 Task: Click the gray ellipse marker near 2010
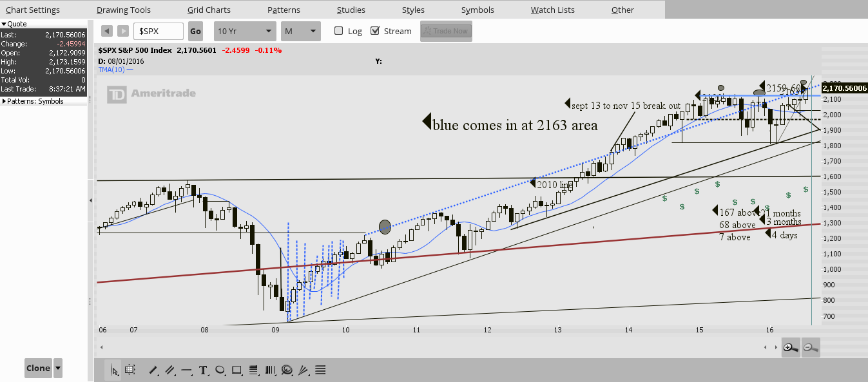(385, 226)
